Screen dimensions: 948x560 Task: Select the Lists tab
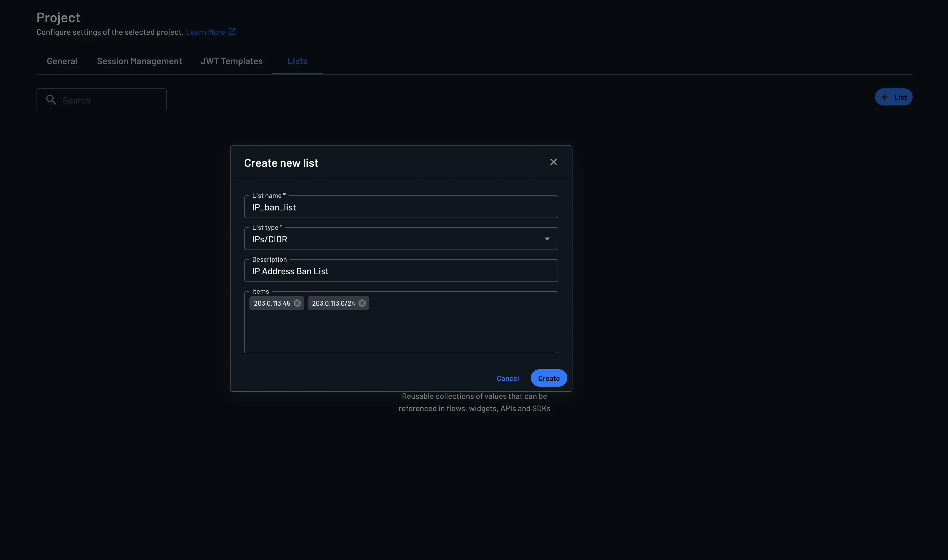pos(297,61)
